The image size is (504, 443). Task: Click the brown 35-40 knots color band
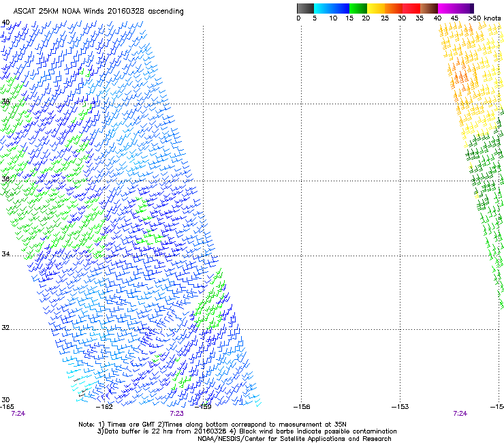[429, 8]
